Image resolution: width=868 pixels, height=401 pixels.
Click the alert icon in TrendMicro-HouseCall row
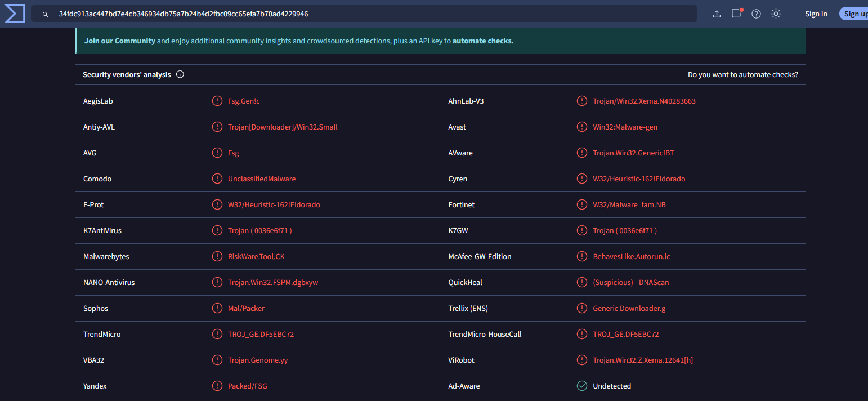[582, 334]
